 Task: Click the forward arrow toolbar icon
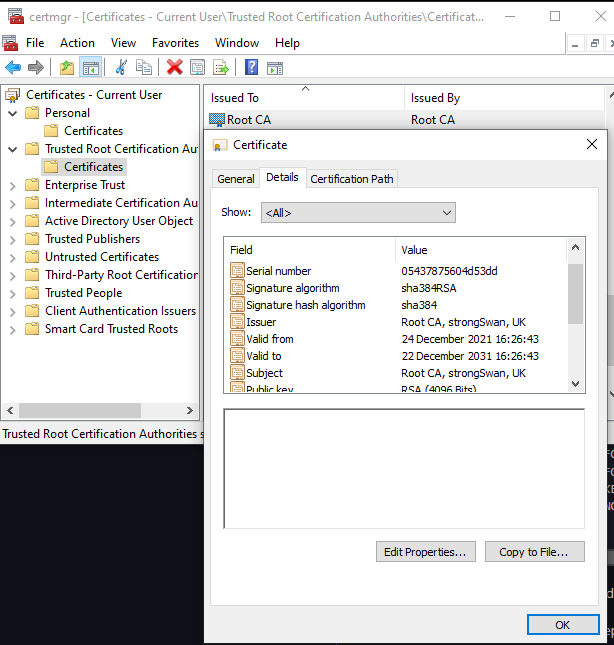click(x=36, y=67)
